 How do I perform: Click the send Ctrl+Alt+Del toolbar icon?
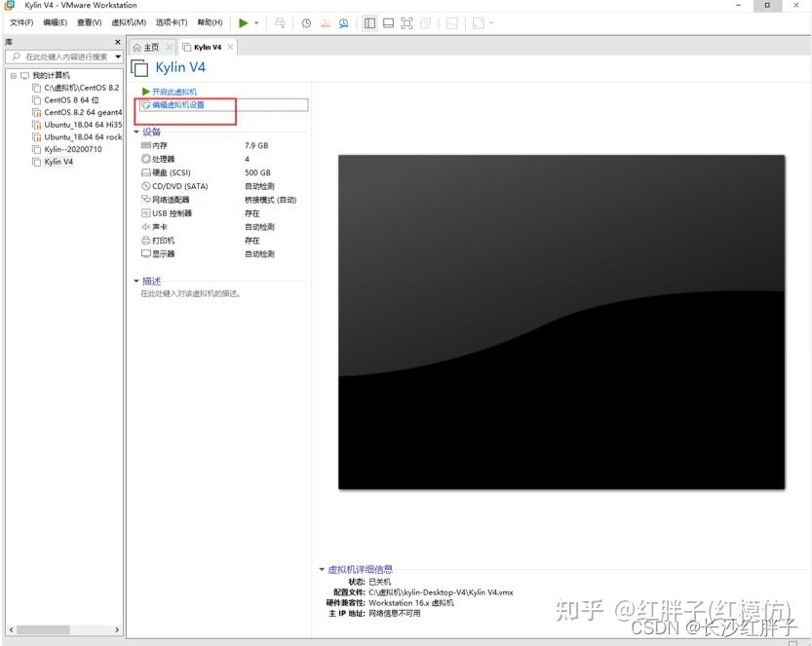(x=280, y=22)
